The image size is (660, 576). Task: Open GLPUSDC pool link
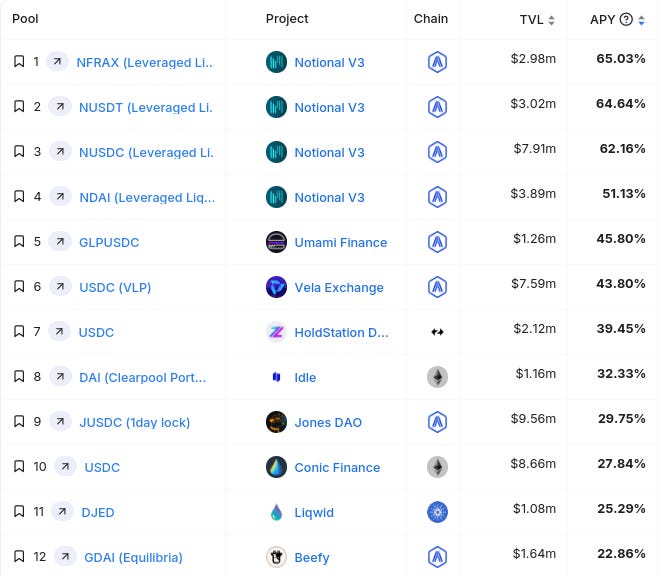pyautogui.click(x=109, y=243)
